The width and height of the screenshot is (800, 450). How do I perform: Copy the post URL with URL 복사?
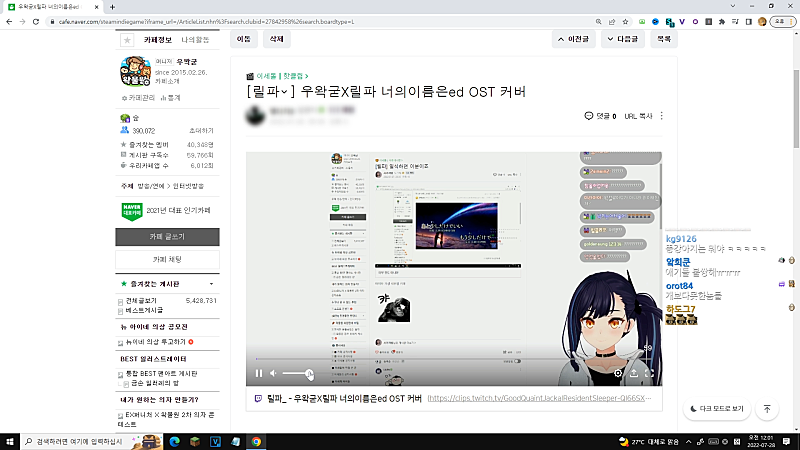point(638,116)
